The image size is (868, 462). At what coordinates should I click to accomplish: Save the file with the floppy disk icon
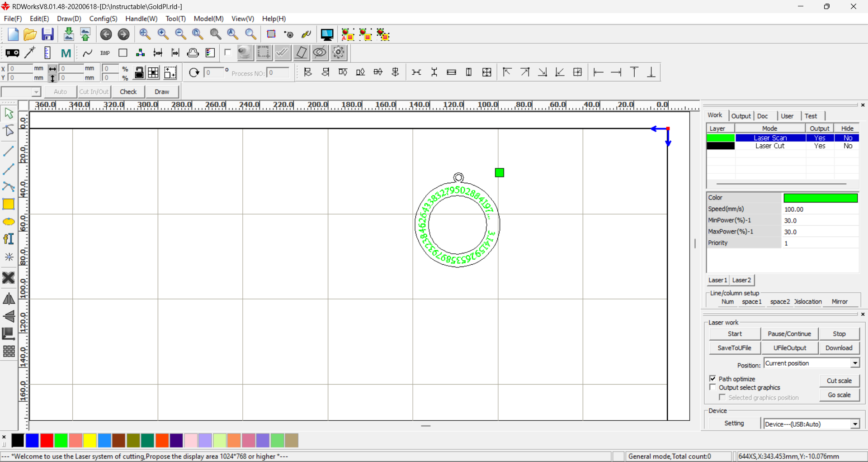47,34
